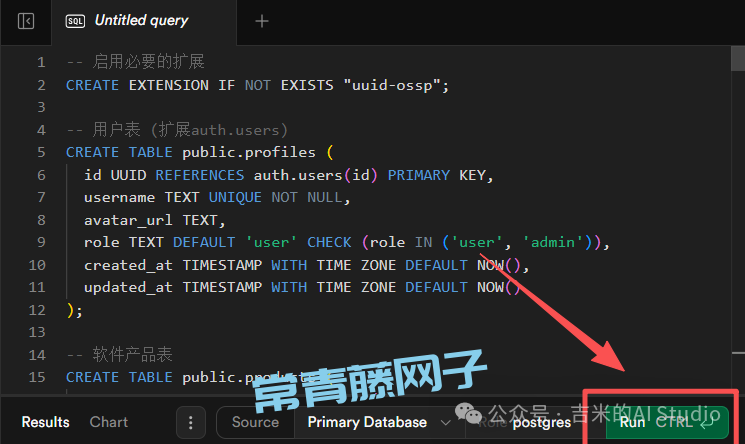Select the Results tab
Screen dimensions: 745x444
(46, 422)
